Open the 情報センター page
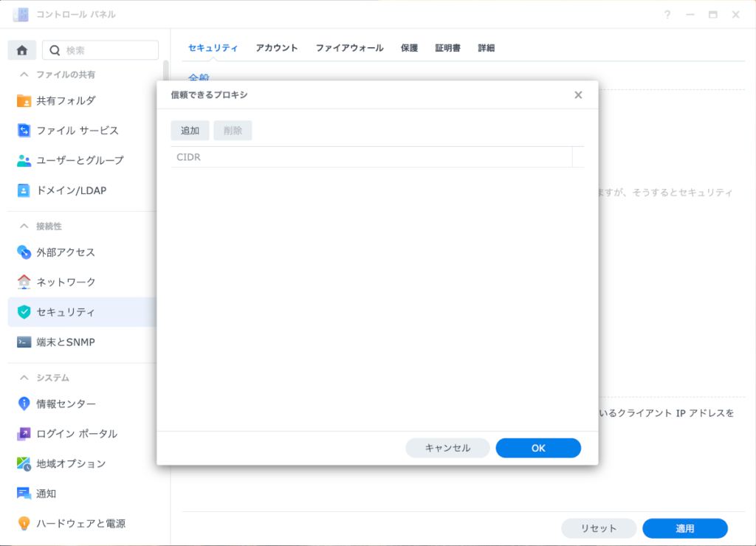This screenshot has width=756, height=546. [66, 404]
